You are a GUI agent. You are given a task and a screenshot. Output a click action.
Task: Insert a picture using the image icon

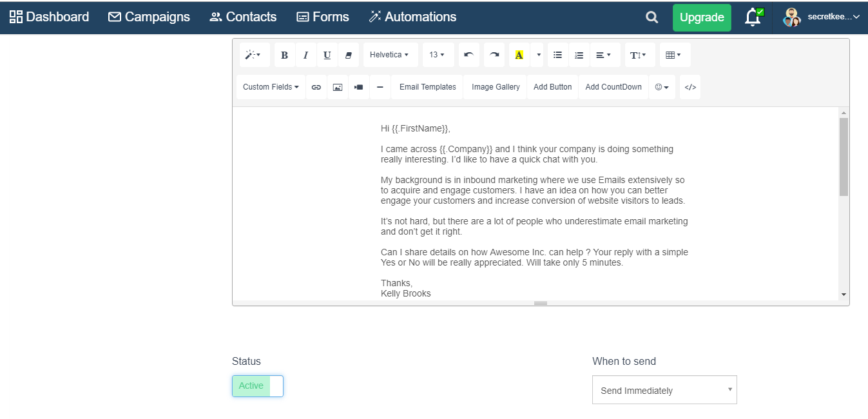337,87
